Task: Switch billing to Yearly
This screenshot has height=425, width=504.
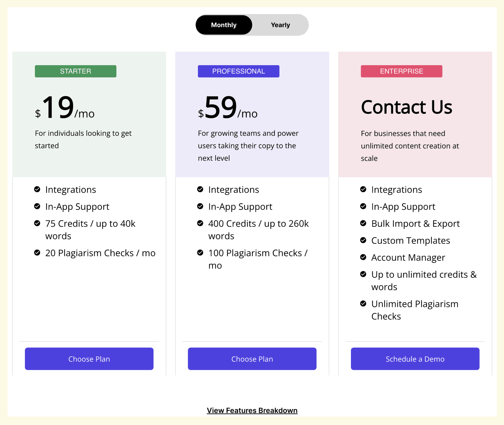Action: click(281, 25)
